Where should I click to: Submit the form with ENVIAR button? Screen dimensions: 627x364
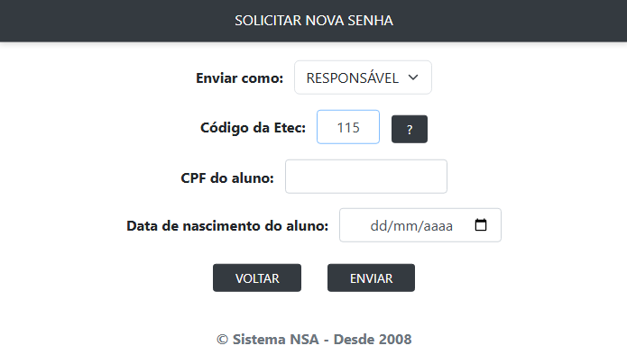tap(371, 278)
